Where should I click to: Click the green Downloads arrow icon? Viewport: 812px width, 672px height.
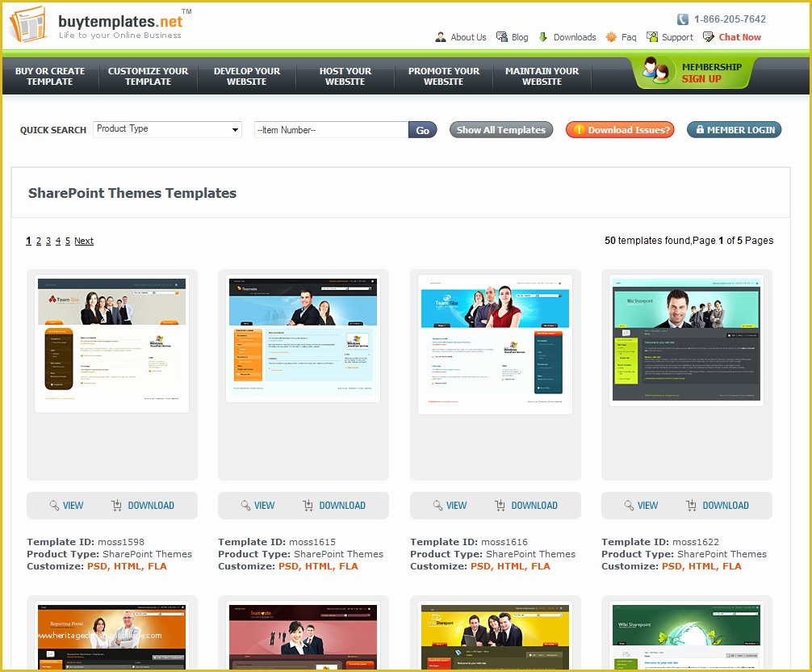pyautogui.click(x=542, y=37)
